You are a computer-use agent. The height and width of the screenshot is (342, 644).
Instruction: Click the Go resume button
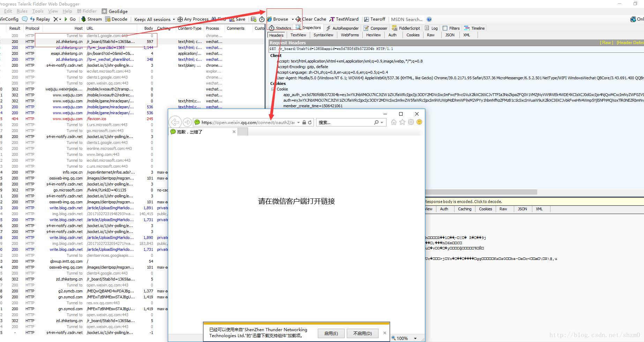[x=69, y=19]
